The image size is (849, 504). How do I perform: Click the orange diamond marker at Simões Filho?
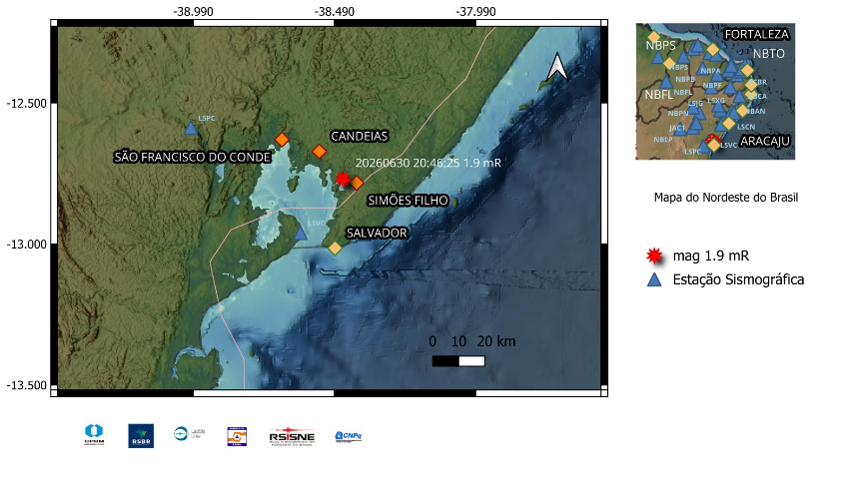coord(357,184)
